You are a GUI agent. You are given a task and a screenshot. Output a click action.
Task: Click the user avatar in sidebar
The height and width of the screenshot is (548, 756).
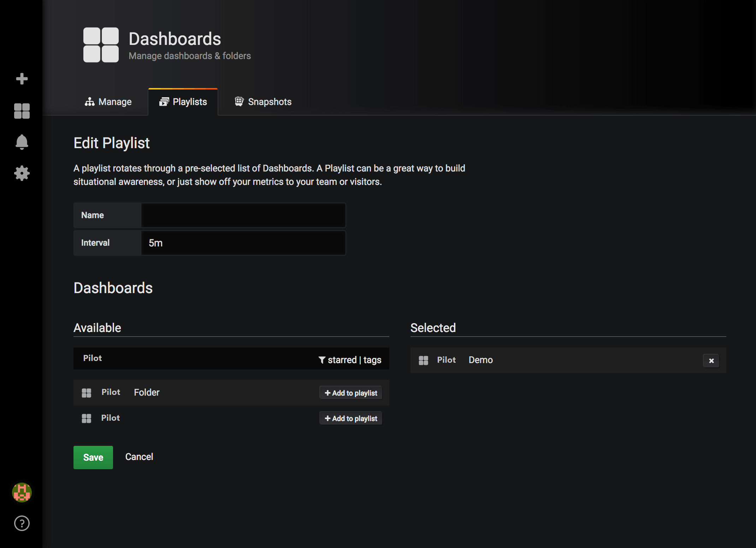click(22, 492)
